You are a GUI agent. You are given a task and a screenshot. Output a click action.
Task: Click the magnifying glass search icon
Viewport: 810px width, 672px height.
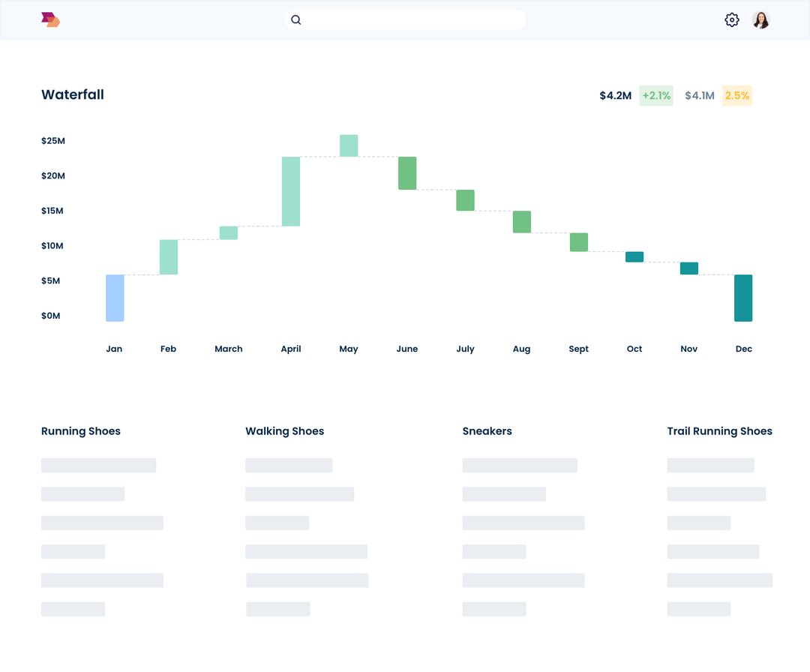pyautogui.click(x=295, y=19)
